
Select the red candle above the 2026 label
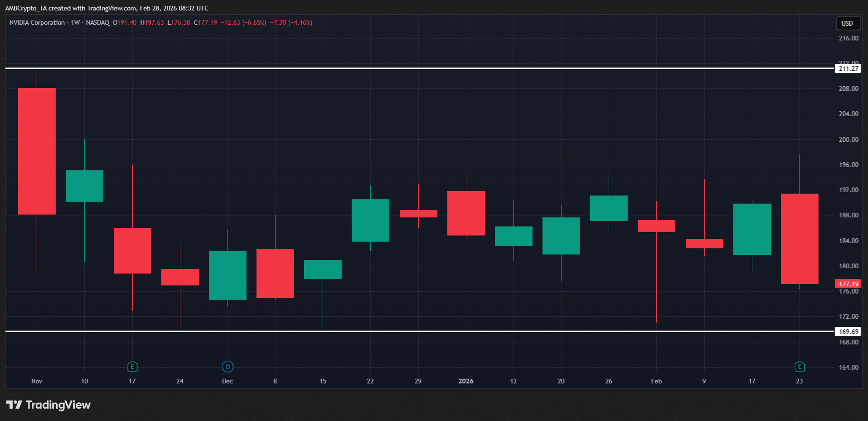pyautogui.click(x=466, y=213)
